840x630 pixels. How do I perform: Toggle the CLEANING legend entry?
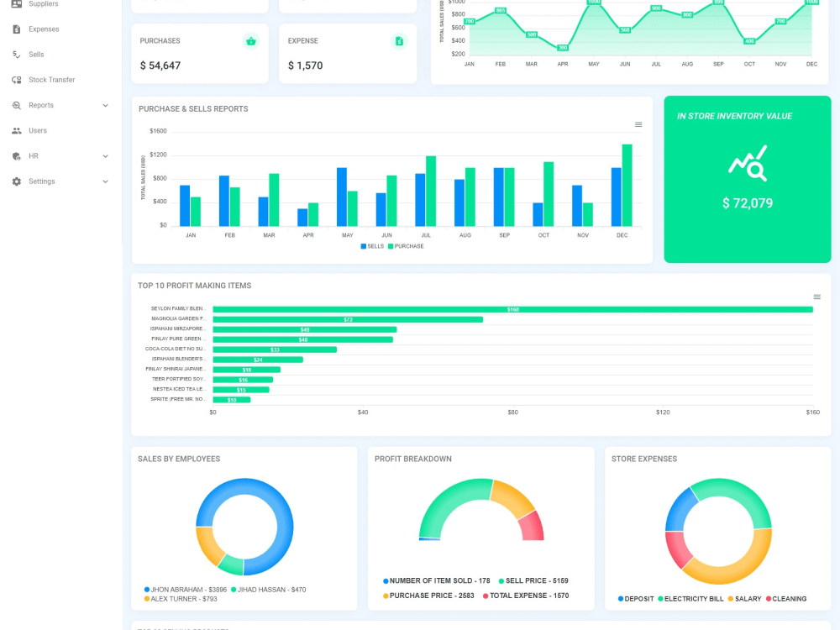[786, 599]
